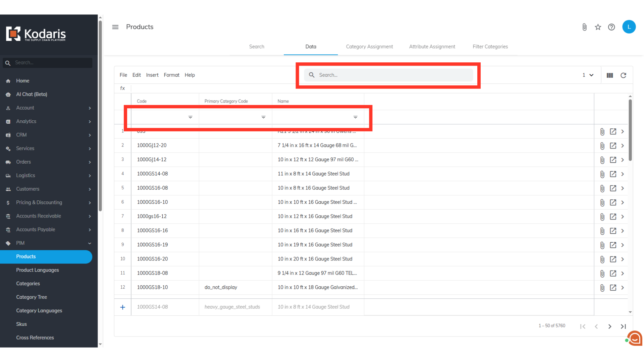Click the columns view icon
This screenshot has height=362, width=644.
[x=610, y=75]
